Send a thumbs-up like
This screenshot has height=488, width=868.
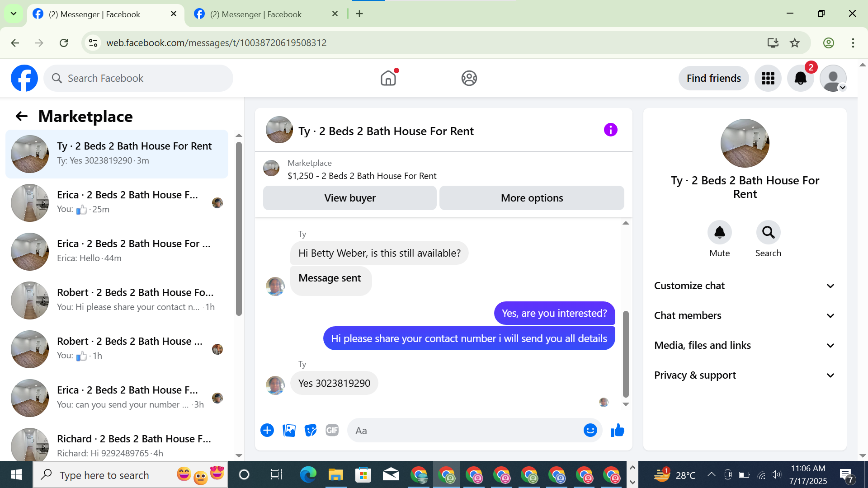click(x=618, y=431)
